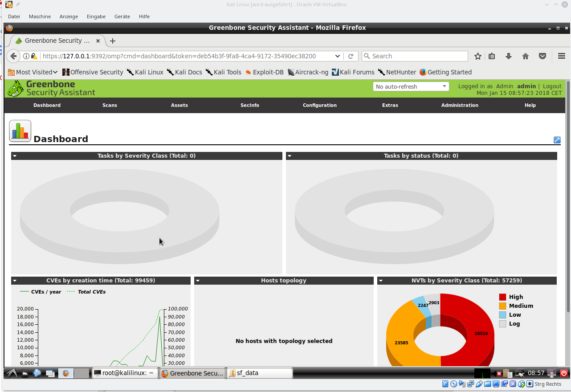571x392 pixels.
Task: Open the Scans menu
Action: tap(110, 105)
